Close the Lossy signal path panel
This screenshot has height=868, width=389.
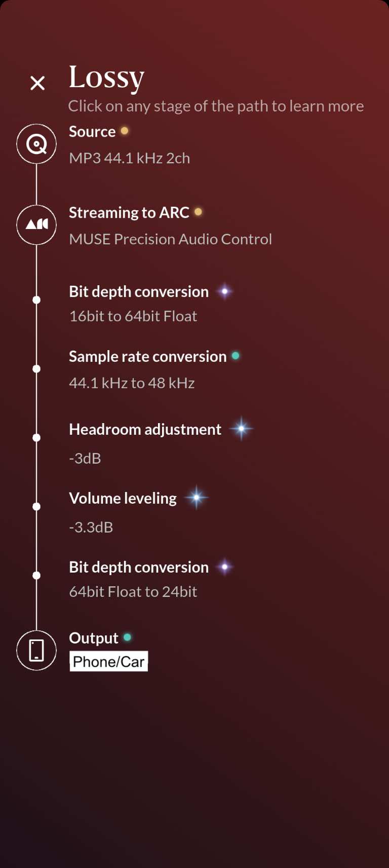point(37,83)
